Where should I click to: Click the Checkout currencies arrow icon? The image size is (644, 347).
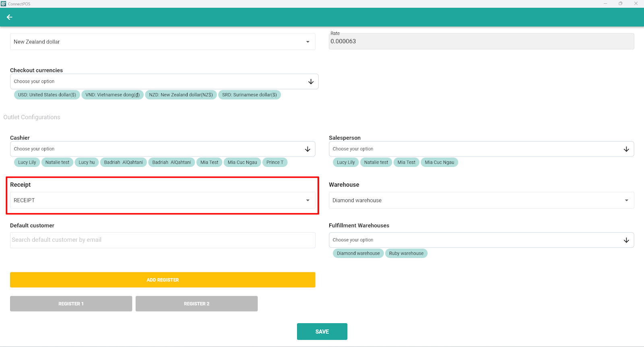pyautogui.click(x=311, y=81)
